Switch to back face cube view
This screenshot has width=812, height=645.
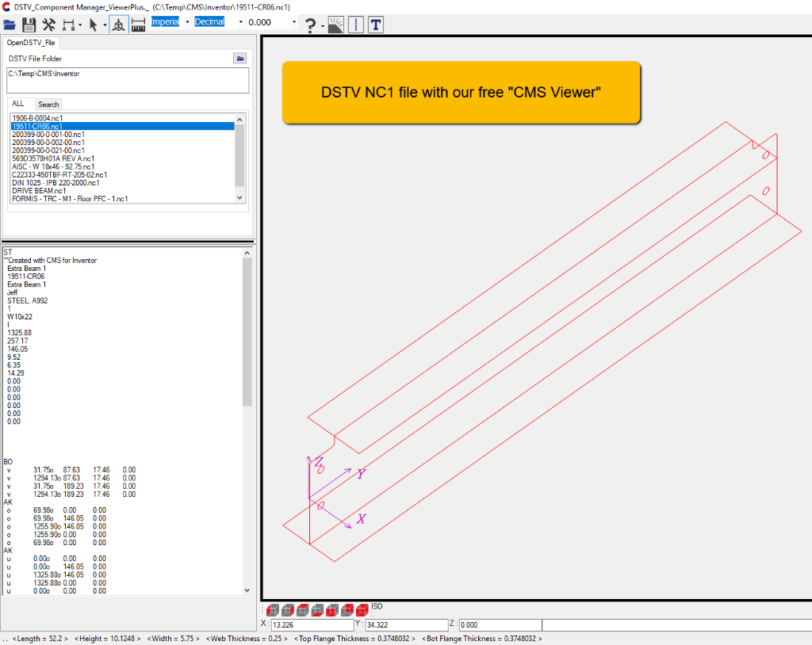347,610
